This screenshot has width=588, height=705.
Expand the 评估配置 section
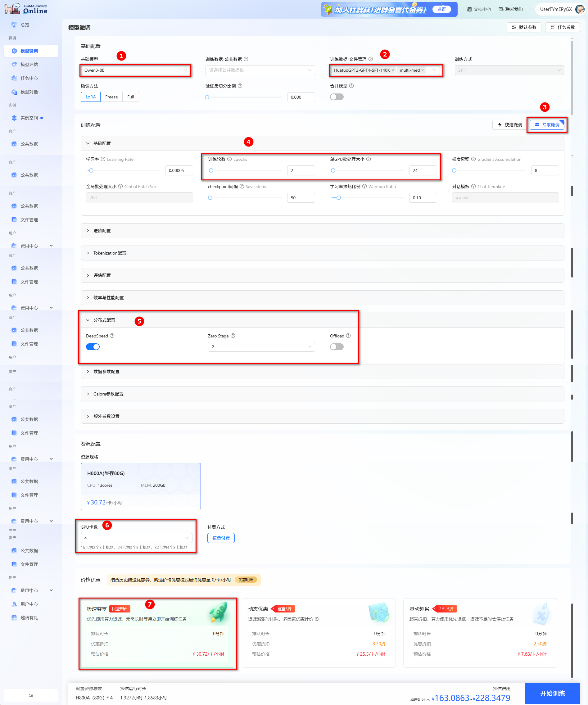(x=322, y=275)
